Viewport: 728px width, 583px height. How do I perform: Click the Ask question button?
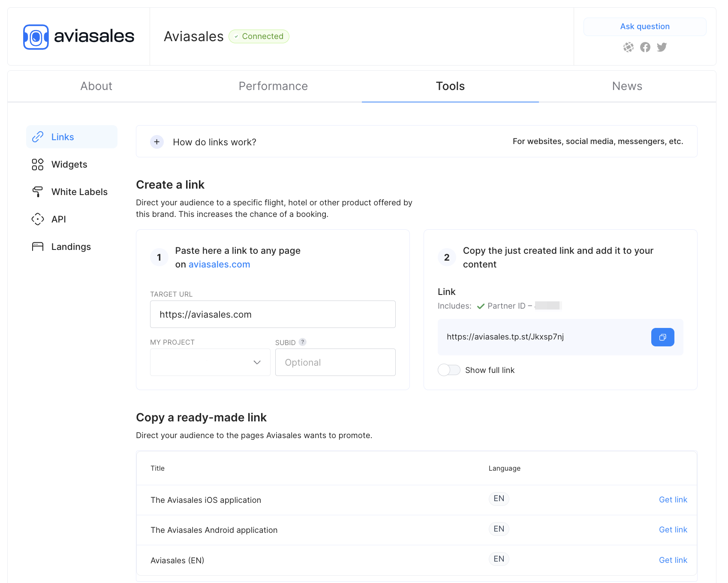pyautogui.click(x=645, y=27)
